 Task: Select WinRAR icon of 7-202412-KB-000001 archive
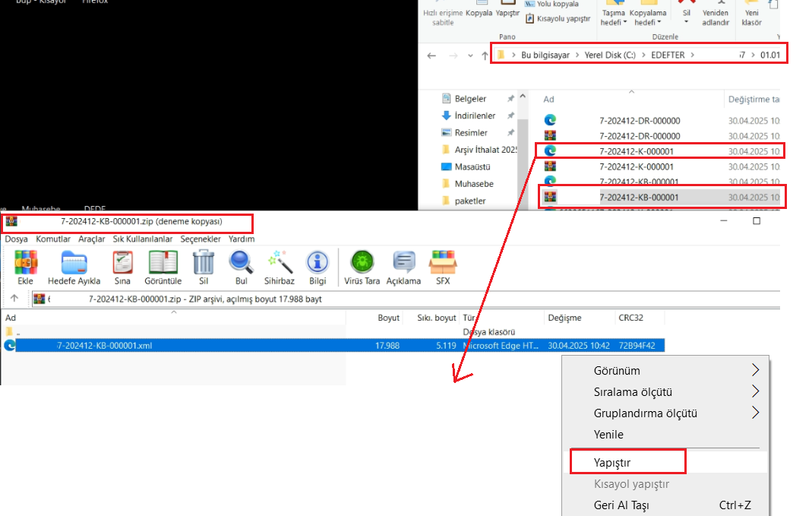click(550, 197)
